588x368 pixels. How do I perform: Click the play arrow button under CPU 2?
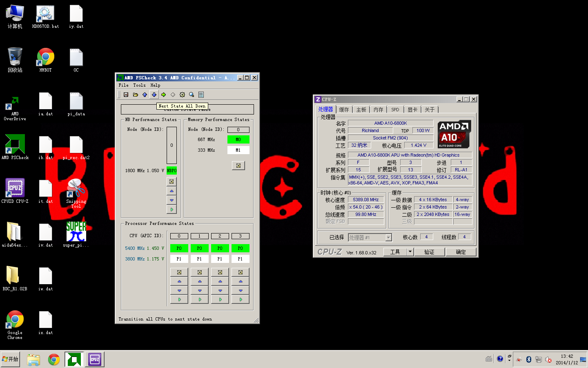pos(220,299)
